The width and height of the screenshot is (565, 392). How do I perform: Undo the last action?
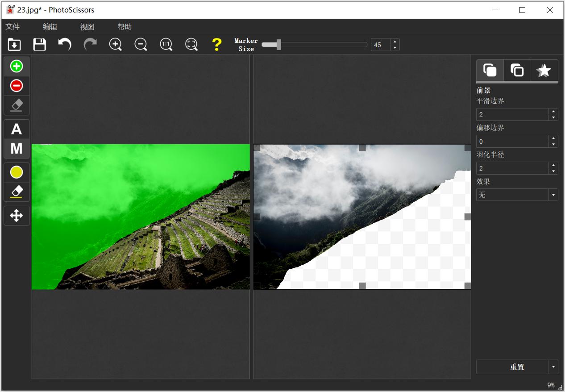point(65,45)
